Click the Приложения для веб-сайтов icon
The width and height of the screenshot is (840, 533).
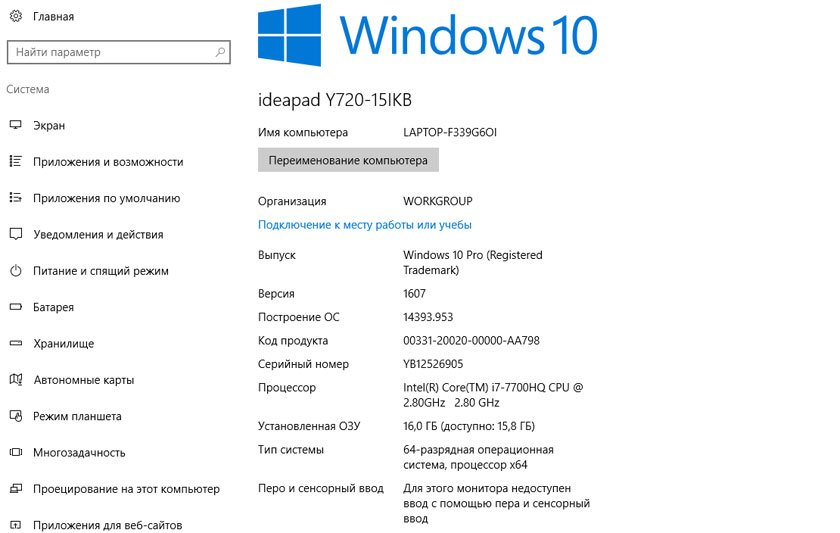point(16,525)
